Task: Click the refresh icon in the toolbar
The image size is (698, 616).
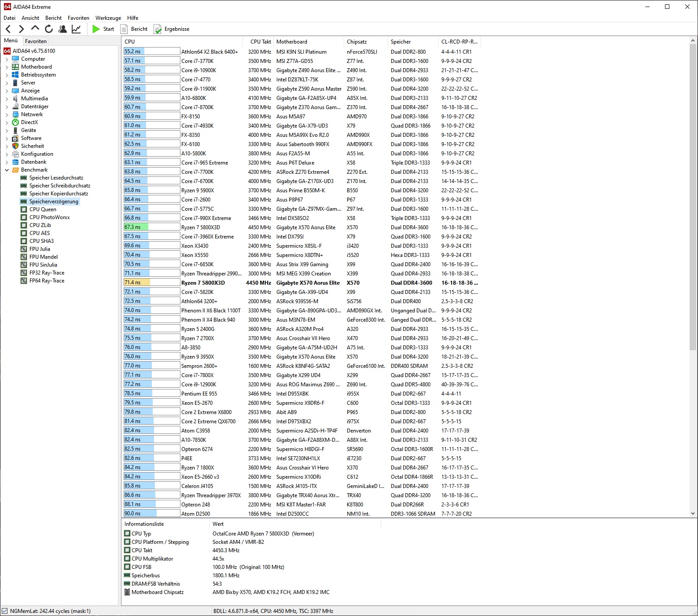Action: [49, 29]
